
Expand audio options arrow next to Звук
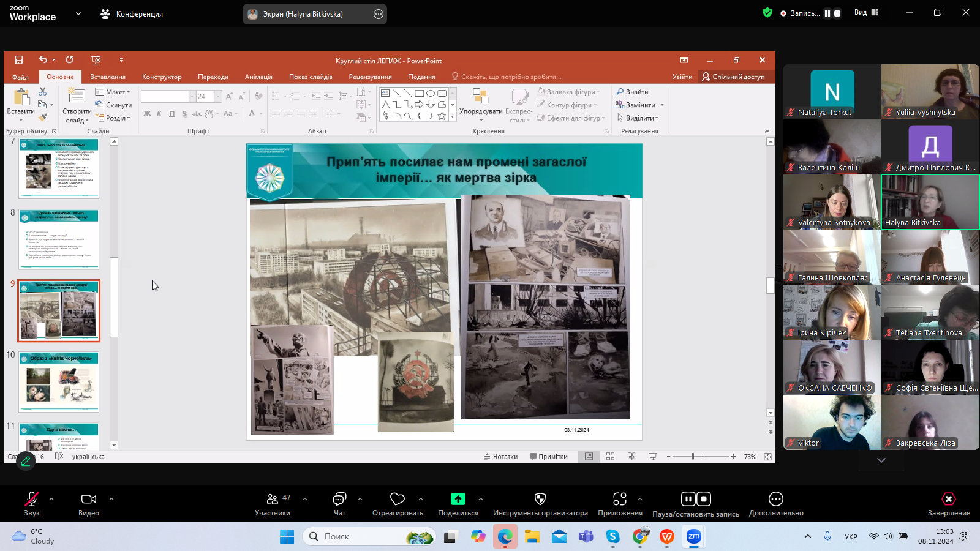point(51,499)
